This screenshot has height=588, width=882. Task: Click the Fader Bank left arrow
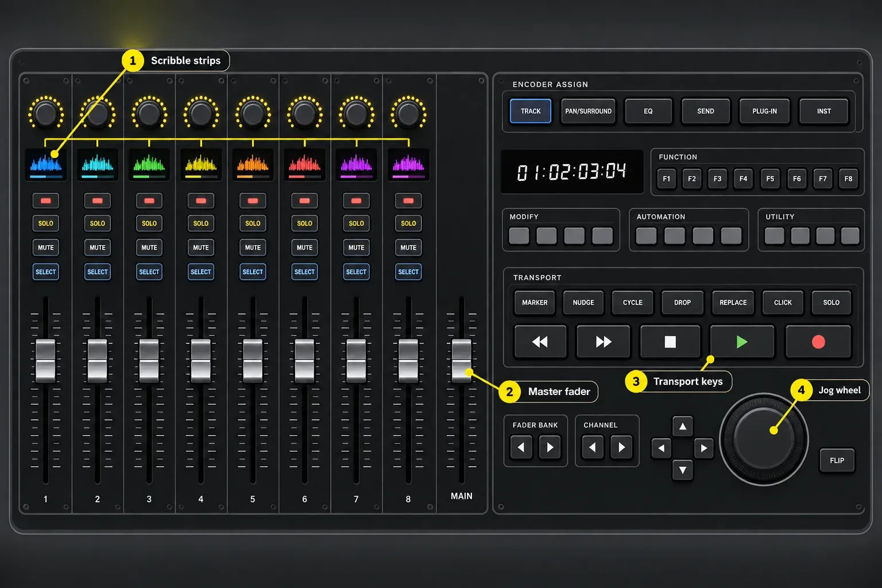pyautogui.click(x=521, y=447)
